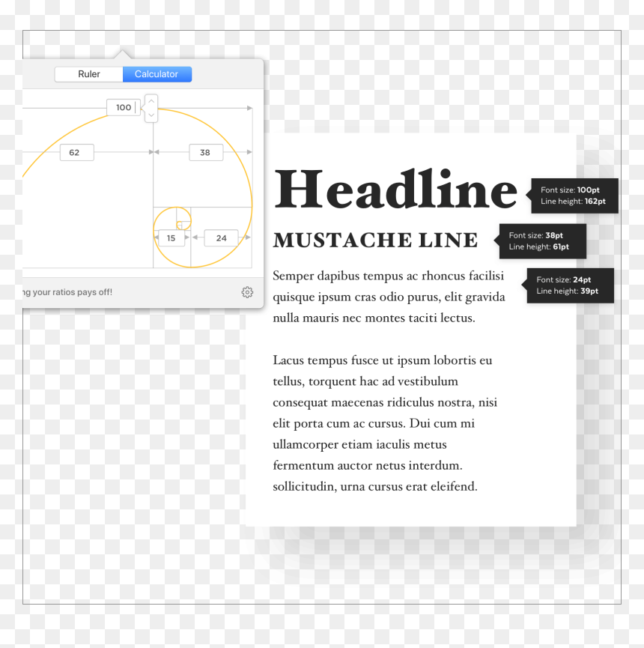Select the Calculator tab

pyautogui.click(x=157, y=74)
